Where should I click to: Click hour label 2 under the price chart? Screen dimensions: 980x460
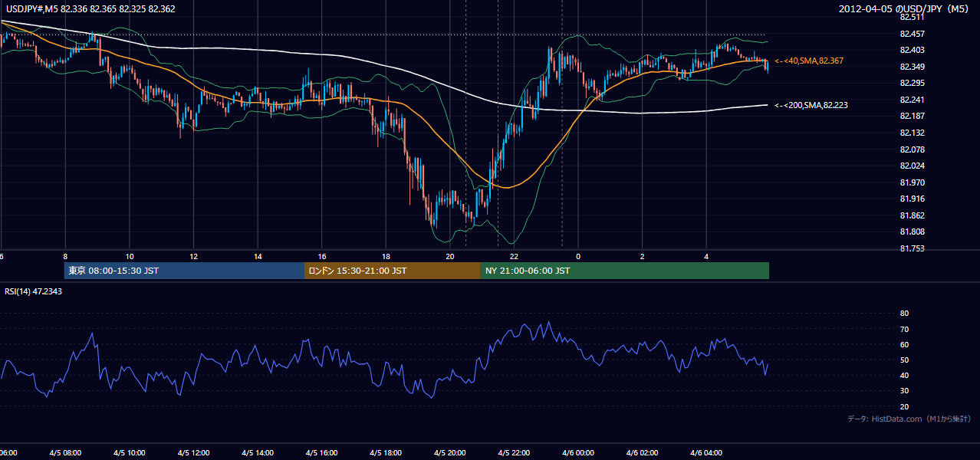643,257
